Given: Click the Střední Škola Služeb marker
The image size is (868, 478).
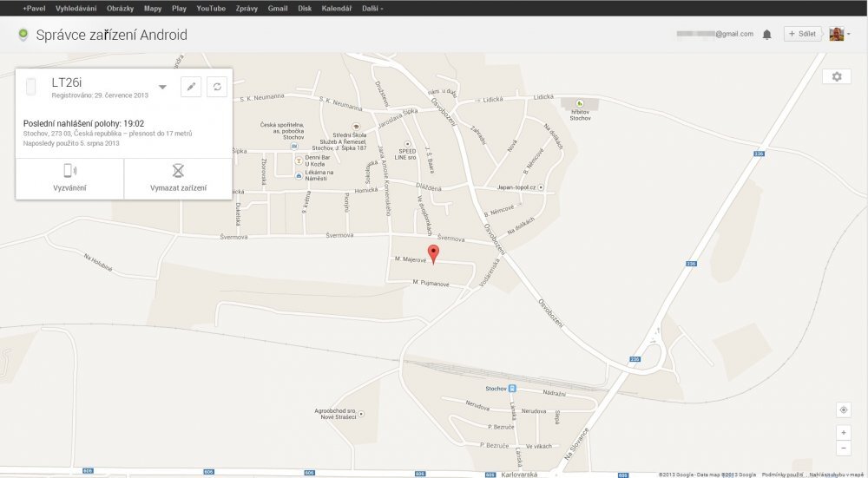Looking at the screenshot, I should point(356,127).
